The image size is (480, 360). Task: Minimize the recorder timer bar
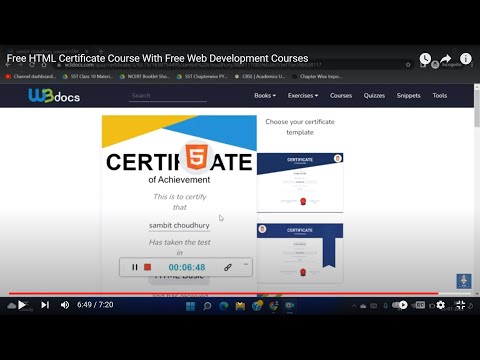point(246,264)
